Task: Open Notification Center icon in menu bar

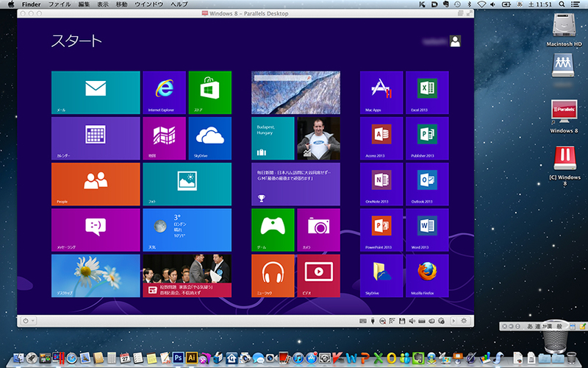Action: (x=575, y=4)
